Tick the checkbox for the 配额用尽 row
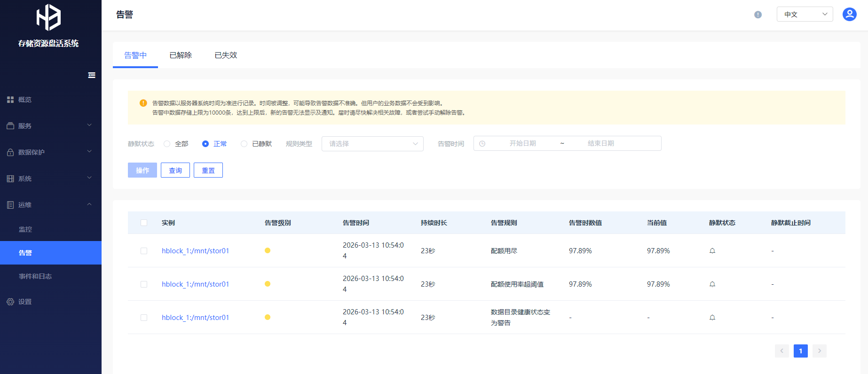 coord(144,251)
